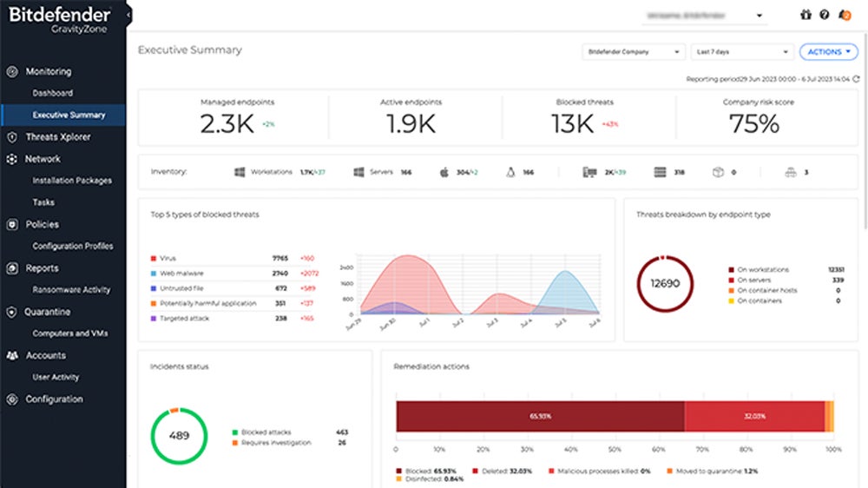Click the Linux penguin inventory icon
Viewport: 868px width, 488px height.
click(x=510, y=173)
